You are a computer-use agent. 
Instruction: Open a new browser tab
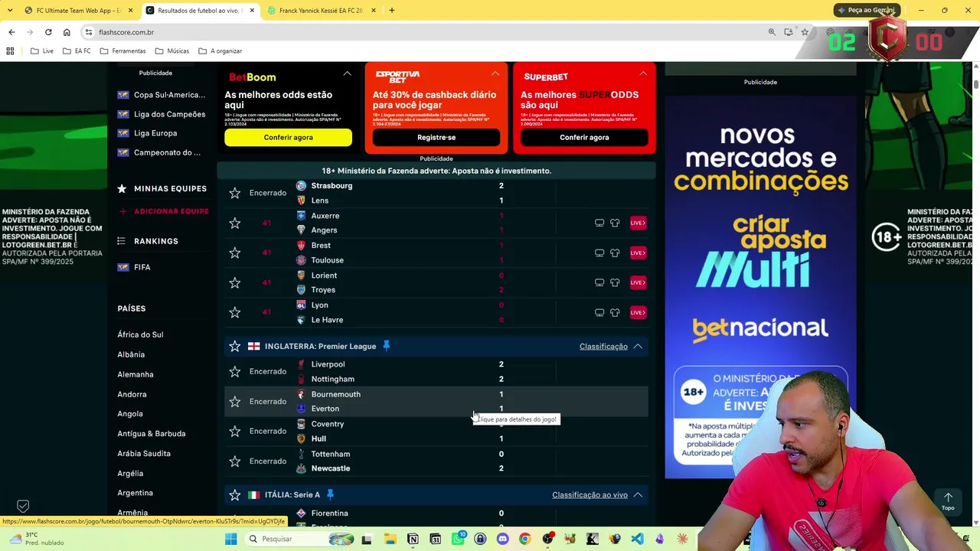coord(392,10)
